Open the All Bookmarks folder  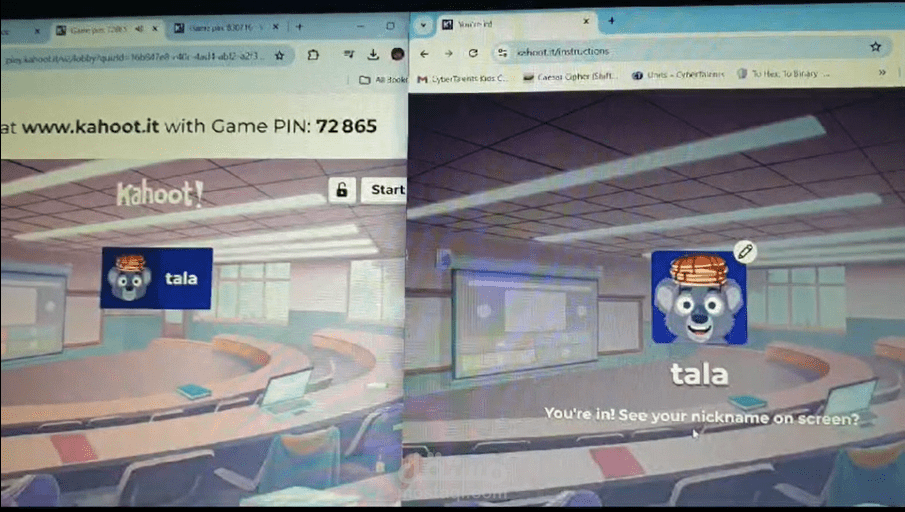(383, 80)
